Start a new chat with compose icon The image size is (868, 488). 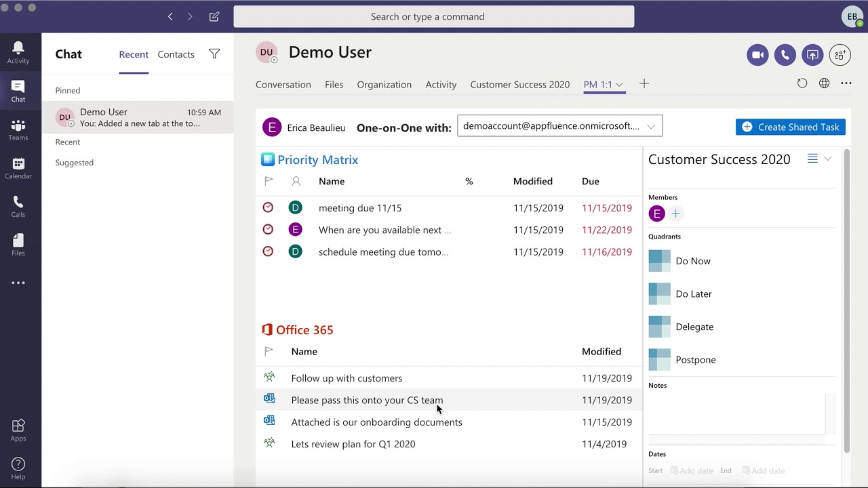(x=214, y=16)
